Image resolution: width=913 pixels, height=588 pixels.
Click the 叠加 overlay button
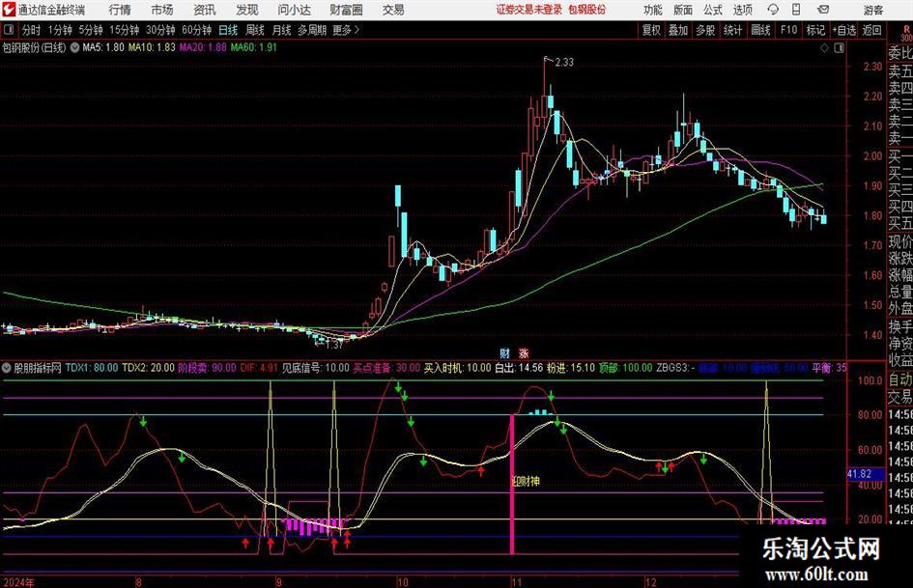pos(678,30)
